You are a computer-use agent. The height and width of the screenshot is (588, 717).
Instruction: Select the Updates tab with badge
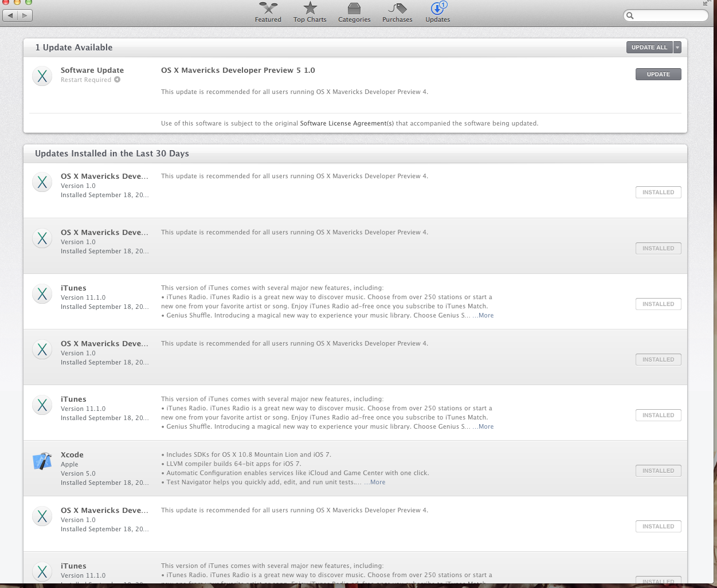[x=438, y=12]
